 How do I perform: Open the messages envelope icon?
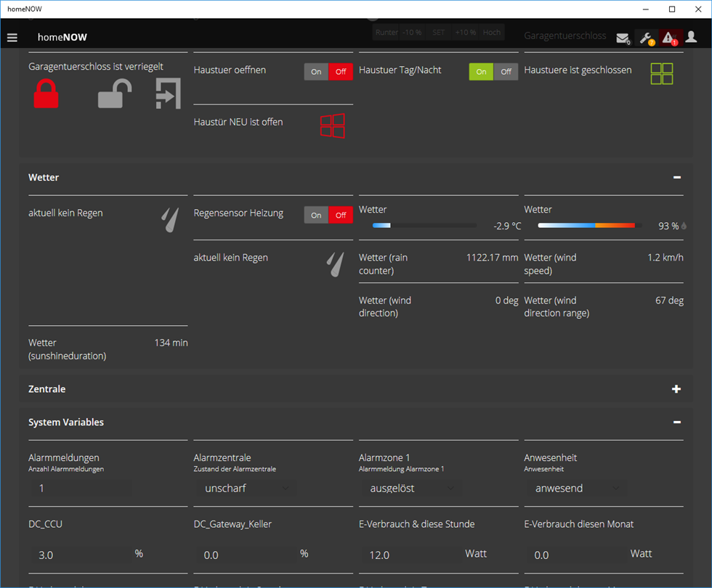[623, 38]
